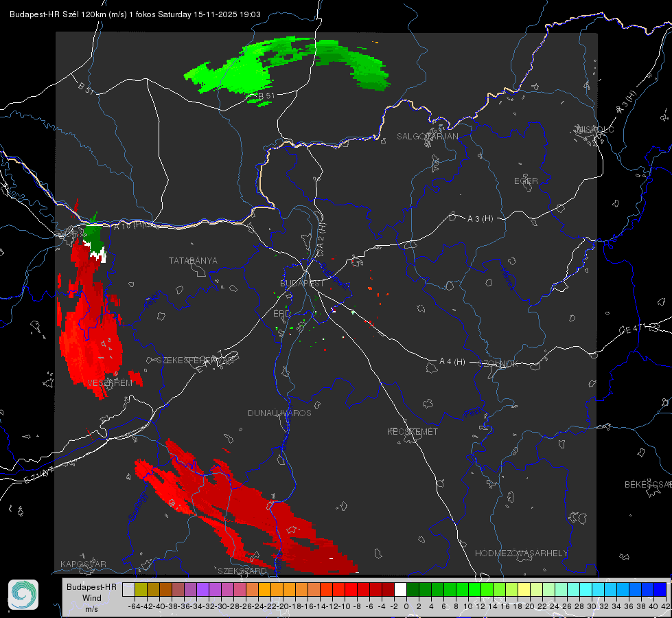Click the 'A 4 (H)' road label

pos(452,362)
